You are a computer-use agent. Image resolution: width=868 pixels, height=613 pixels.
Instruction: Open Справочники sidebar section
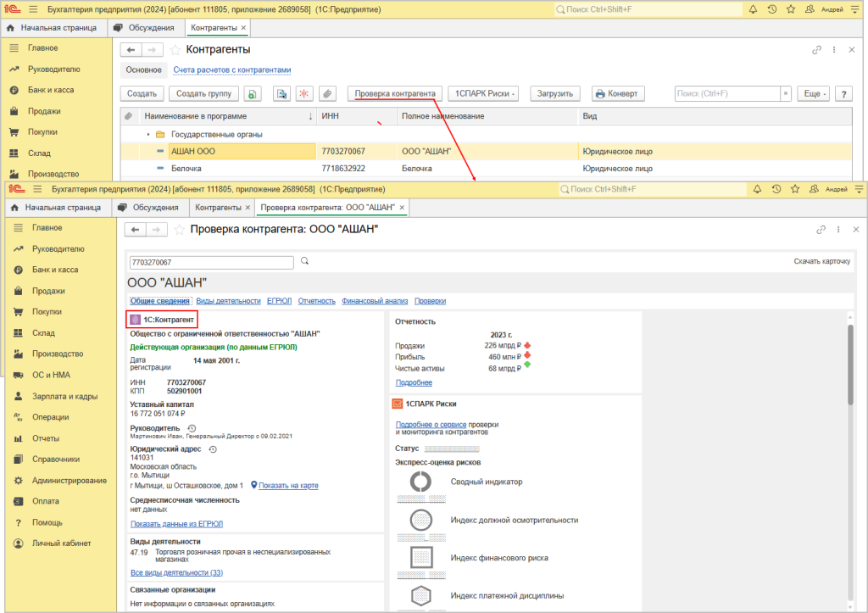pyautogui.click(x=56, y=459)
